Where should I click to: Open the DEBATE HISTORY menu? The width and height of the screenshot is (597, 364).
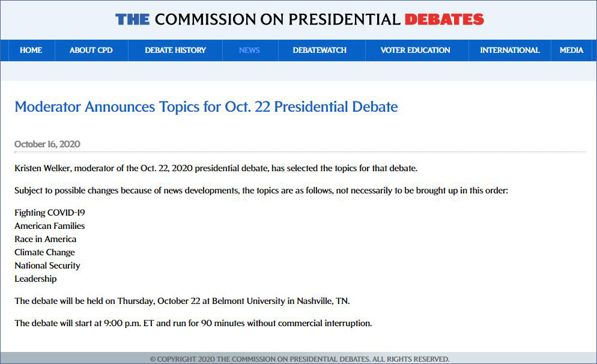point(175,50)
